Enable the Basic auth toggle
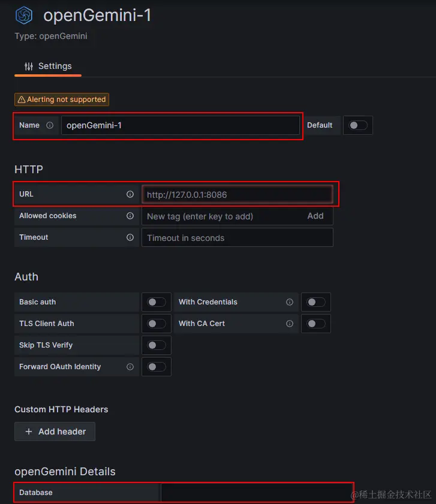The height and width of the screenshot is (504, 436). point(157,302)
